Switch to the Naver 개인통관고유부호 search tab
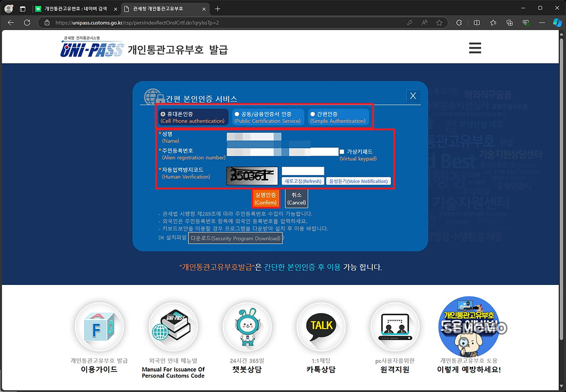Viewport: 566px width, 392px height. (x=76, y=9)
